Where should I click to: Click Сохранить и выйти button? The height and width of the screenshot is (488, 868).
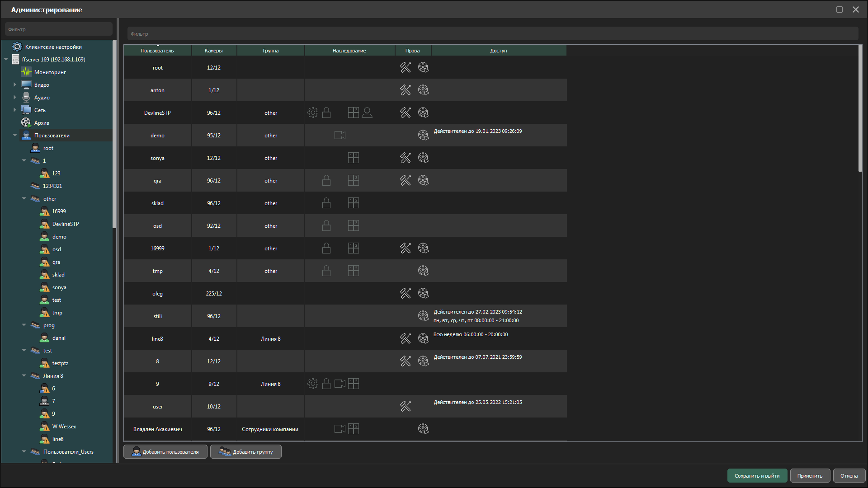pos(757,475)
